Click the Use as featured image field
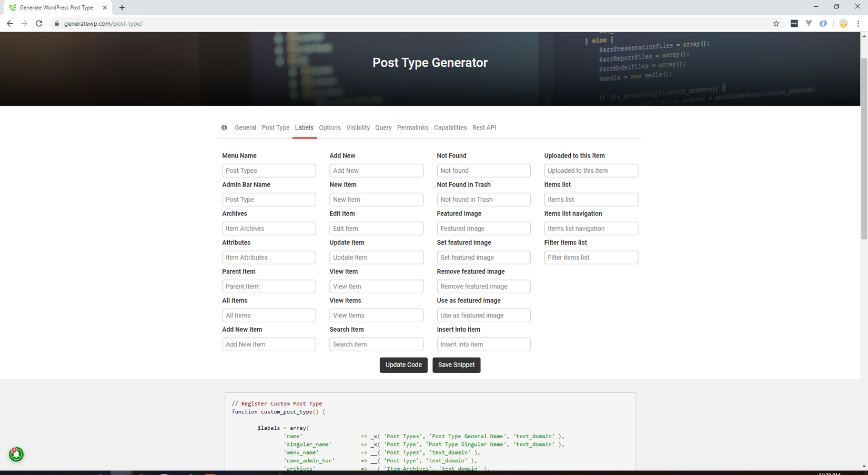The image size is (868, 475). (483, 315)
